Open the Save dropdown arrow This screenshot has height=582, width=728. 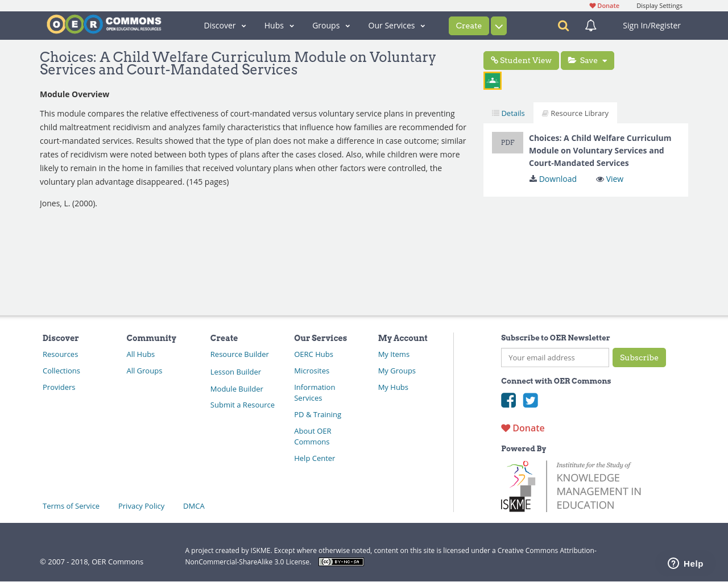[x=605, y=59]
